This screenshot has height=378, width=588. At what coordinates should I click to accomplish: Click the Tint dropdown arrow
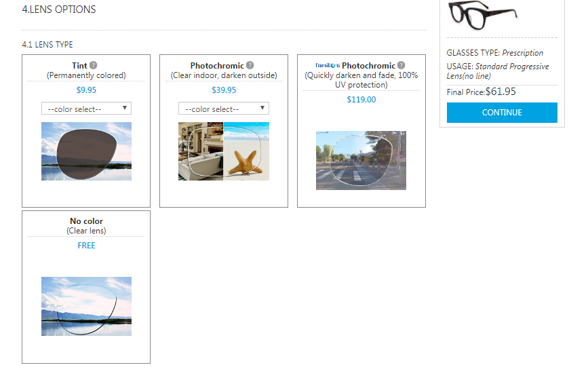[x=125, y=108]
